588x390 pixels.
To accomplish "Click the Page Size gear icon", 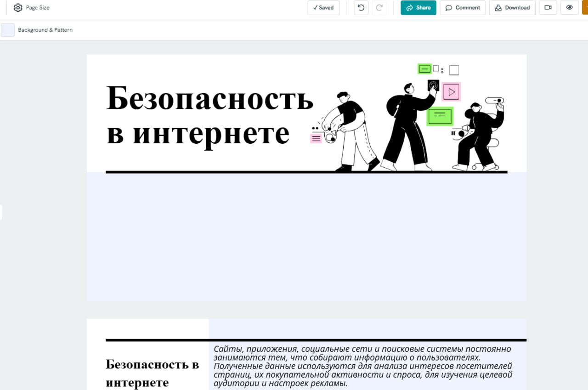I will 18,8.
